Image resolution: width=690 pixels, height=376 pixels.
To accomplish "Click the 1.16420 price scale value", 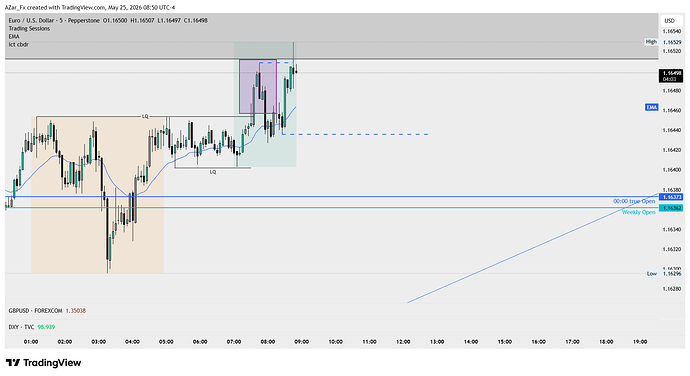I will [672, 150].
